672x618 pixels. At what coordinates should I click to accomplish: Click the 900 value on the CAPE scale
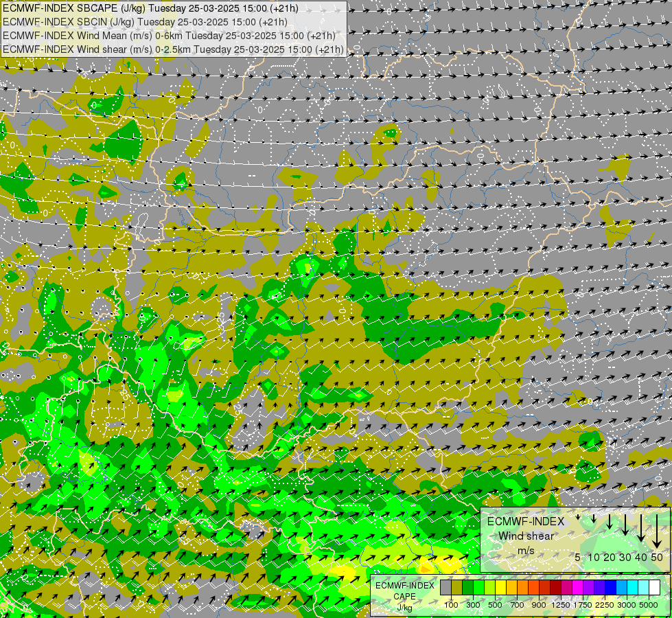point(539,605)
